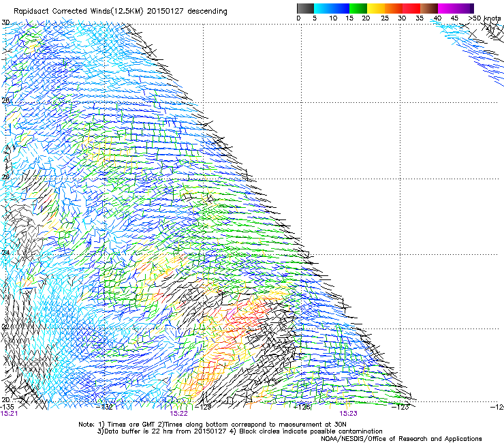504x443 pixels.
Task: Click the cyan-blue 5–15 knots legend segment
Action: click(x=332, y=8)
